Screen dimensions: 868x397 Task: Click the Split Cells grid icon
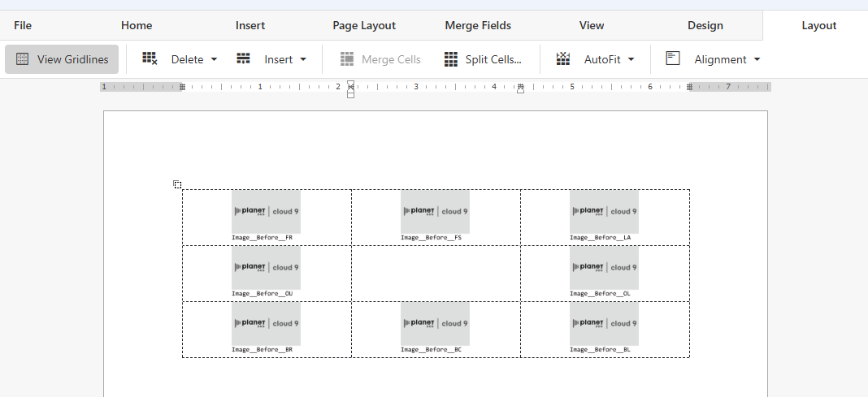(450, 59)
